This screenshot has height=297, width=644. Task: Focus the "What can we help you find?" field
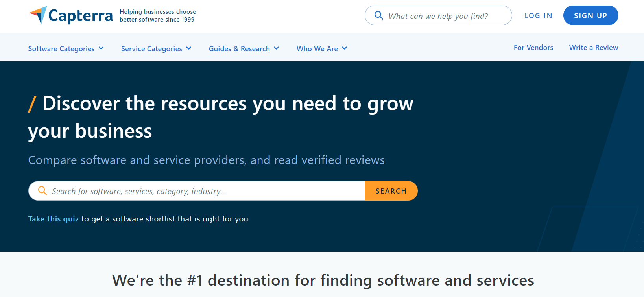[x=445, y=16]
